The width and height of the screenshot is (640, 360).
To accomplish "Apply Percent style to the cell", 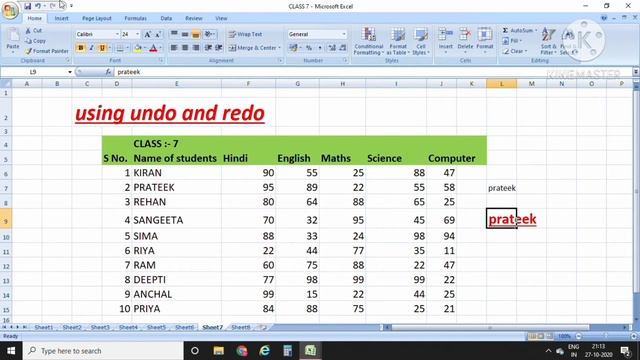I will tap(309, 48).
